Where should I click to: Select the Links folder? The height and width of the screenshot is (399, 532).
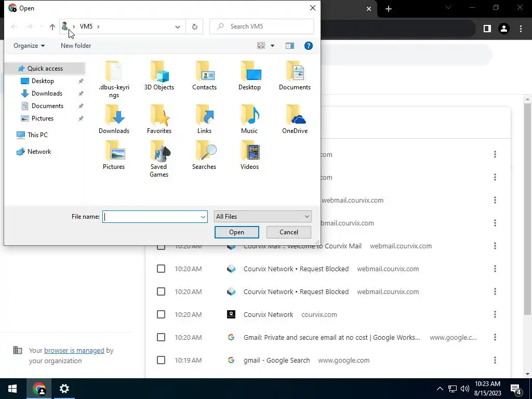pos(204,119)
